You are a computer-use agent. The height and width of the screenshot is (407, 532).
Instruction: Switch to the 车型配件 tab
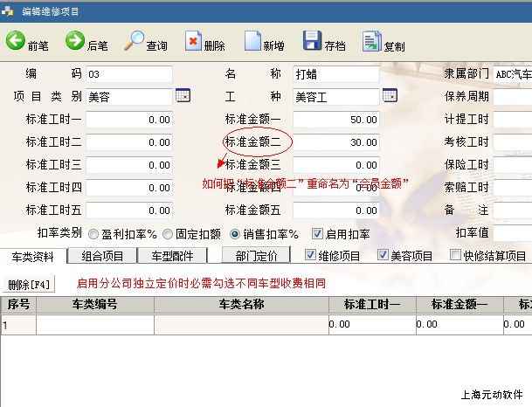pyautogui.click(x=172, y=256)
